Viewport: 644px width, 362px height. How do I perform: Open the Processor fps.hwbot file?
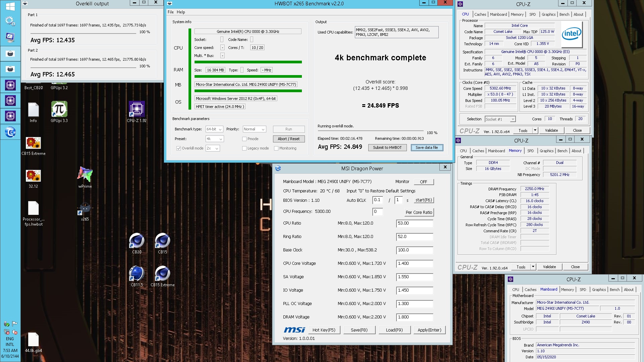(x=33, y=214)
